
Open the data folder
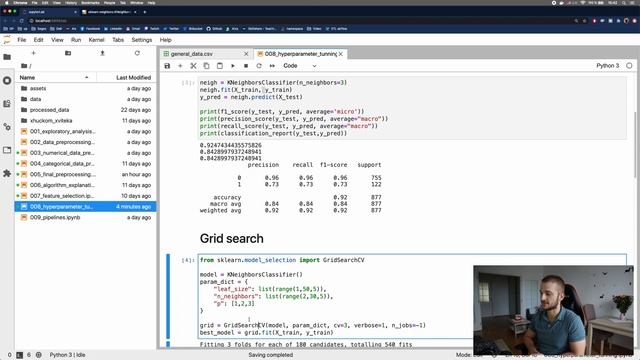pyautogui.click(x=86, y=99)
